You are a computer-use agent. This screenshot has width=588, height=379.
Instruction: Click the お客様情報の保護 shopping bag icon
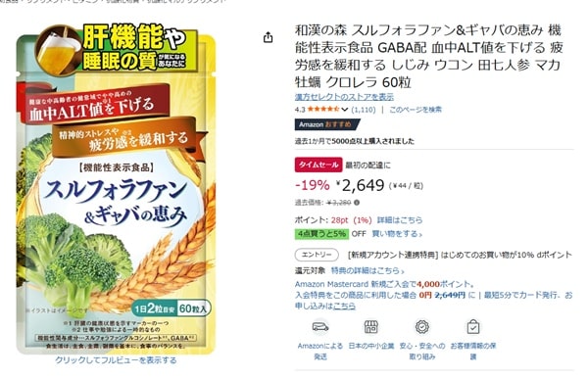[x=473, y=327]
